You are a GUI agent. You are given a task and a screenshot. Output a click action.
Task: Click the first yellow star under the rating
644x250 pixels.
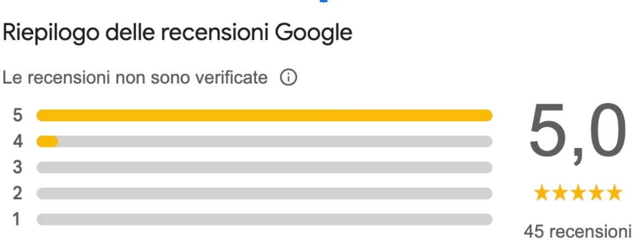tap(542, 193)
